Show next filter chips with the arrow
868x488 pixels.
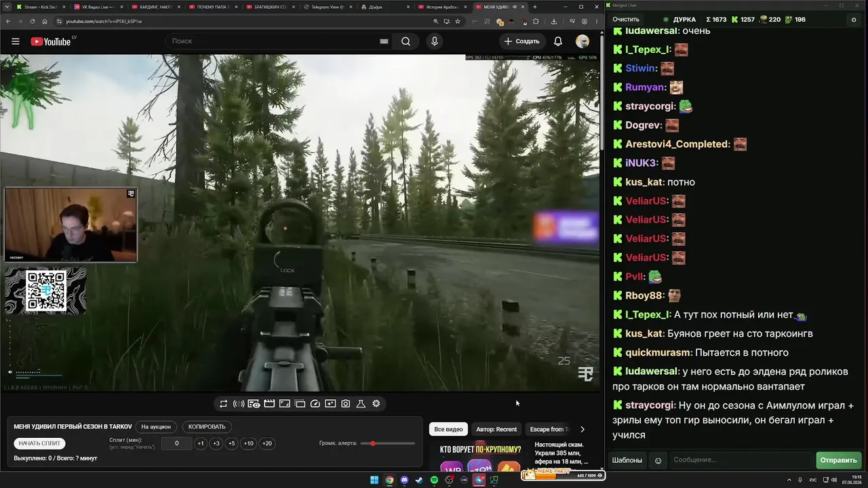582,429
